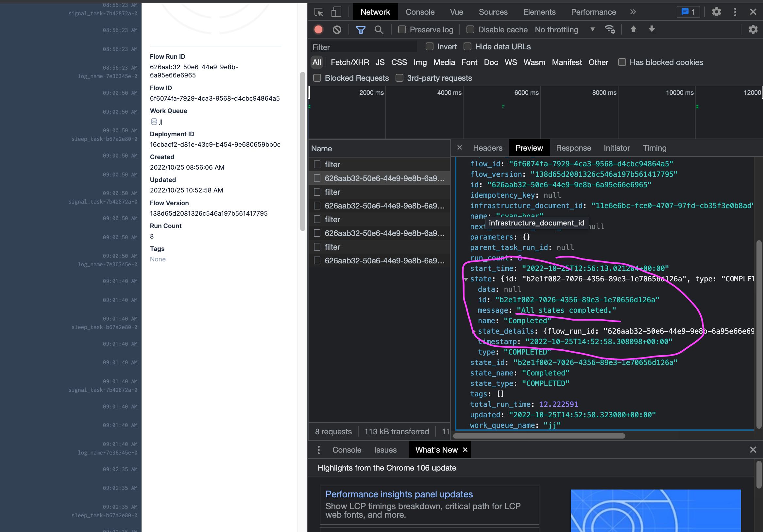This screenshot has height=532, width=763.
Task: Click the inspect element picker icon
Action: [x=319, y=12]
